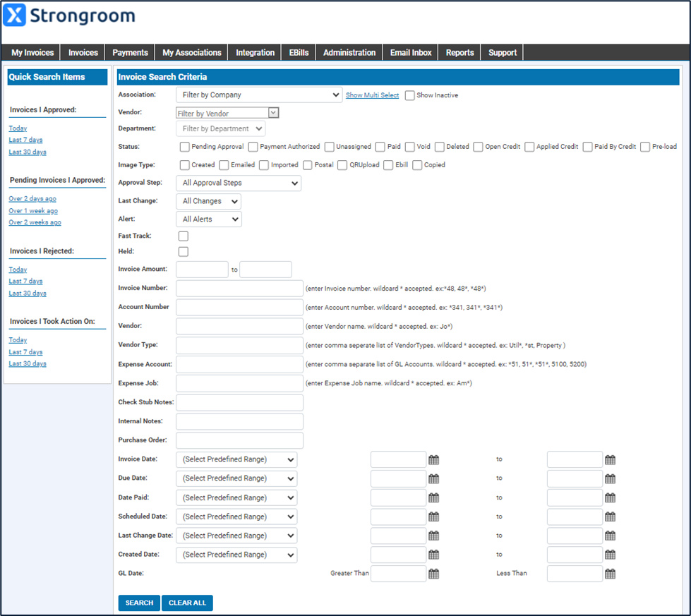Open Due Date predefined range dropdown

236,478
